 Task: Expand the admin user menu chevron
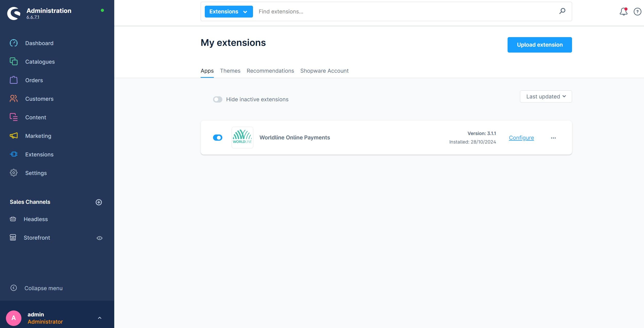(x=100, y=318)
